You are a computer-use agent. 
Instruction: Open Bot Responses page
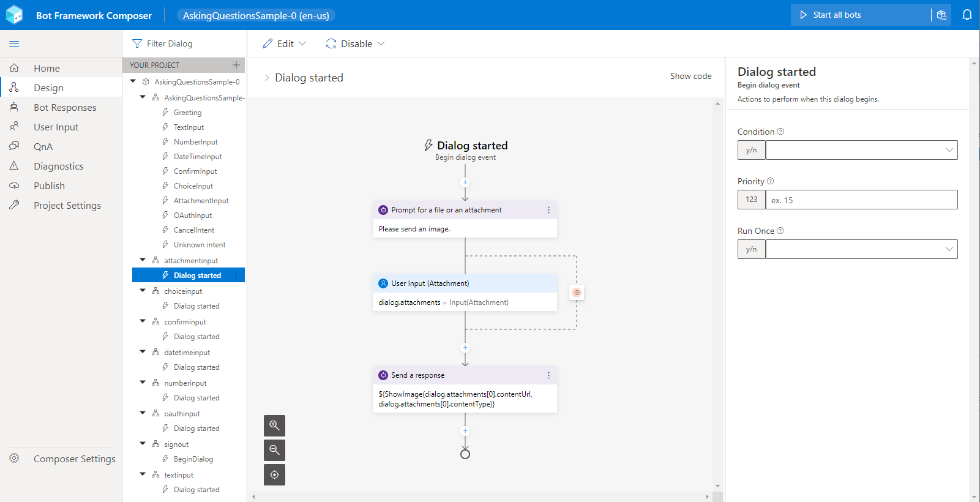click(x=61, y=107)
